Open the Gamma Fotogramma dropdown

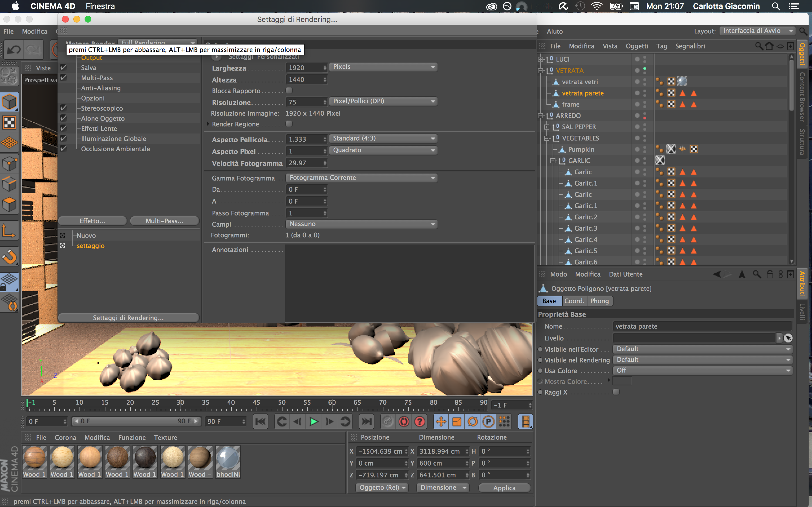[x=361, y=178]
